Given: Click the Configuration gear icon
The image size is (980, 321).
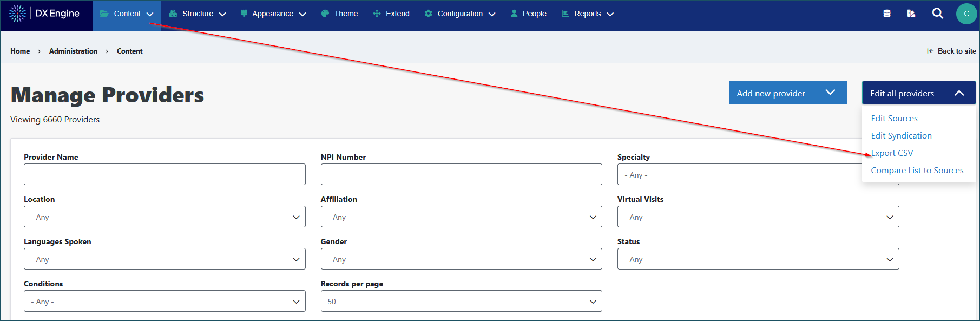Looking at the screenshot, I should [x=429, y=14].
